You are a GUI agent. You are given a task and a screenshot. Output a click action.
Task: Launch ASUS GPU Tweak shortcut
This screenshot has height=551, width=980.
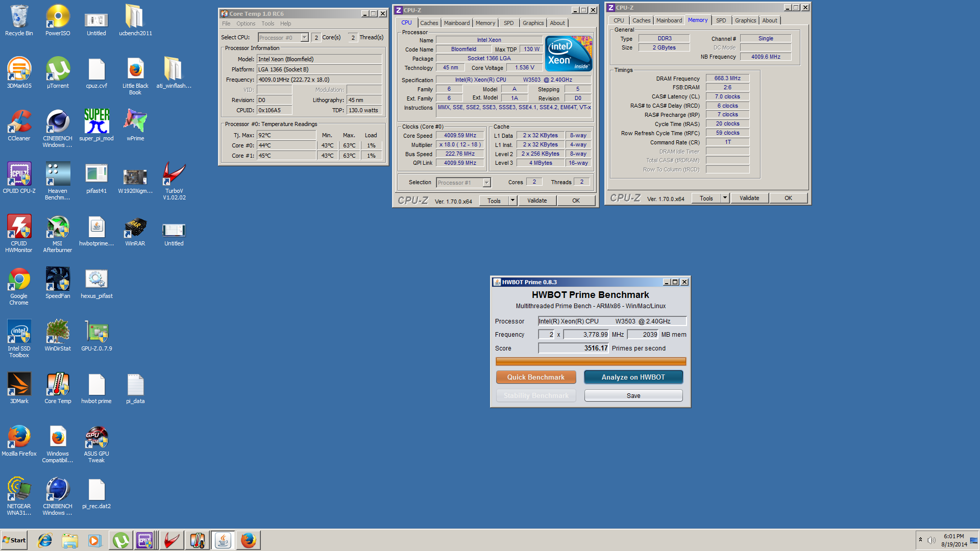96,444
